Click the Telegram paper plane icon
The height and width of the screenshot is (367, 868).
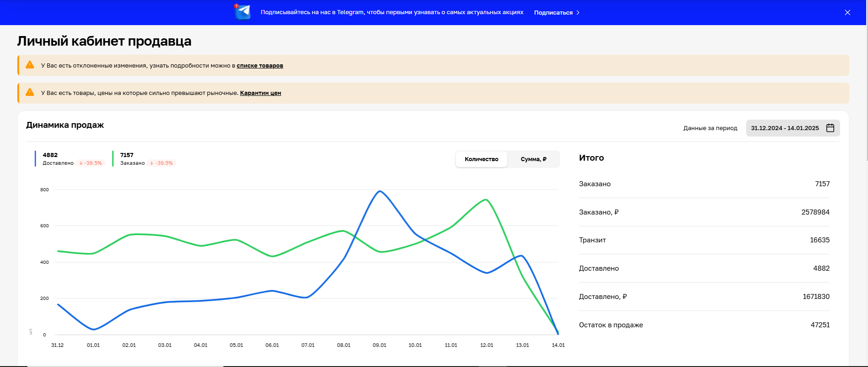[243, 12]
